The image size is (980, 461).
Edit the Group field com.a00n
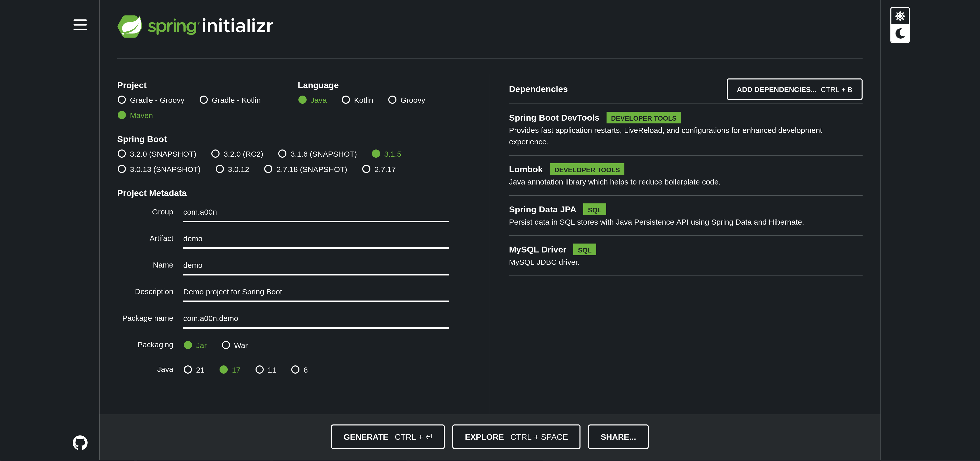click(316, 212)
